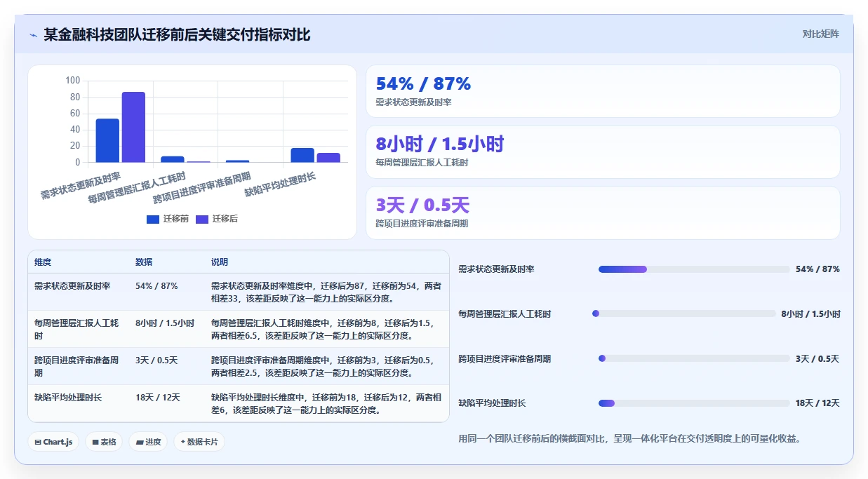This screenshot has height=479, width=868.
Task: Click the 迁移前 bar for 缺陷平均处理时长
Action: [x=302, y=155]
